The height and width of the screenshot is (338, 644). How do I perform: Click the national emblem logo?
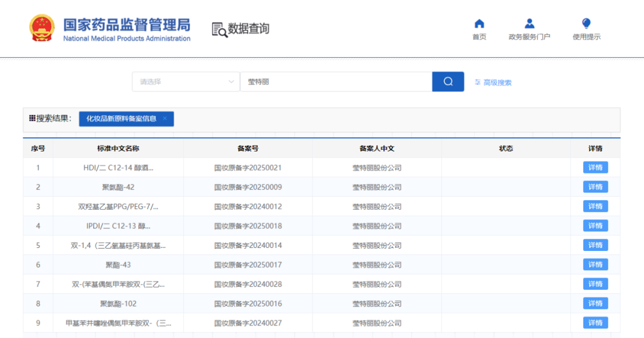point(42,28)
